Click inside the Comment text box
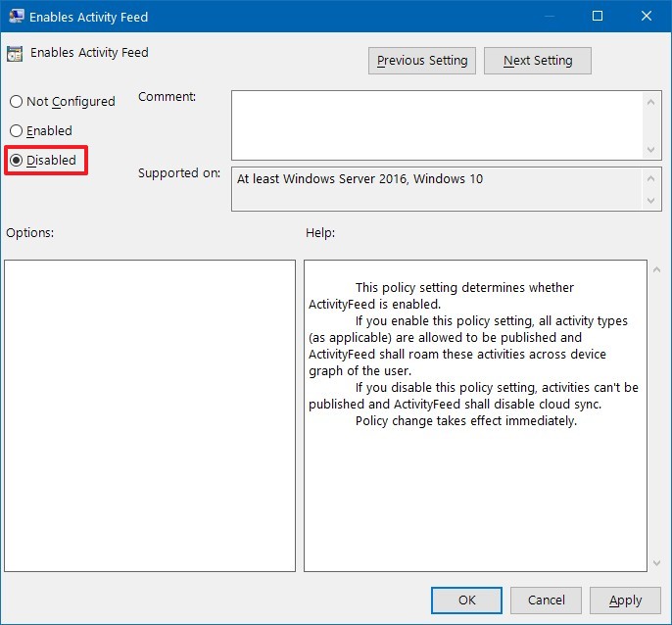The image size is (672, 625). tap(437, 125)
